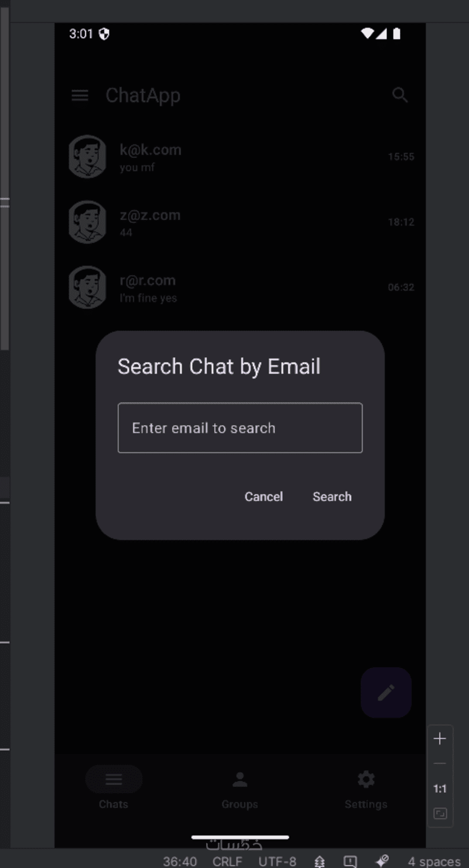Click the AI sparkle disabled status icon
Screen dimensions: 469x868
tap(382, 861)
